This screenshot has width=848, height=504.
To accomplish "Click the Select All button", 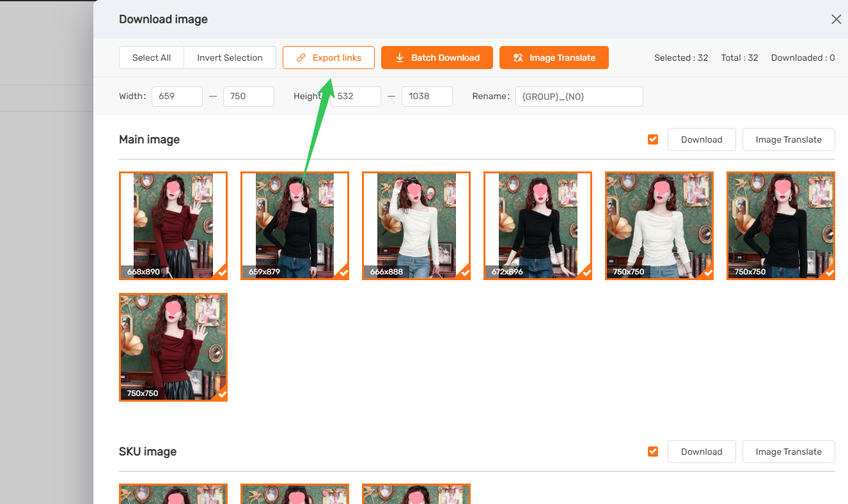I will click(x=152, y=58).
